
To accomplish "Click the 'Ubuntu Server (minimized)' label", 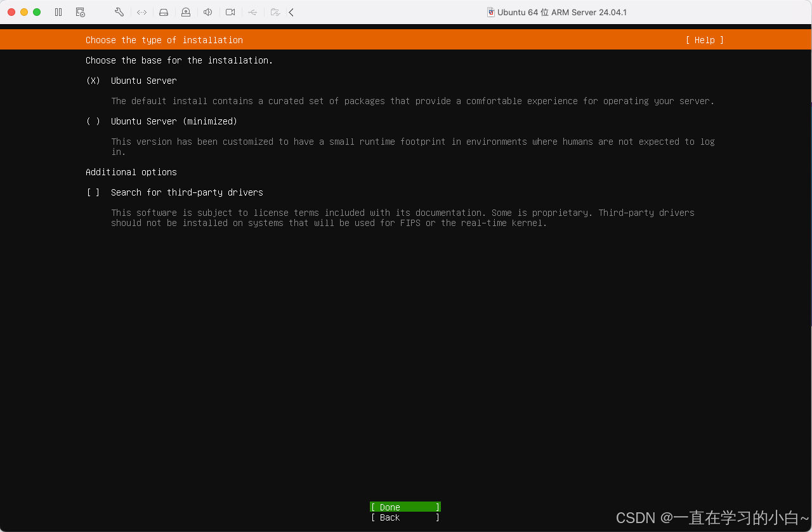I will (174, 121).
